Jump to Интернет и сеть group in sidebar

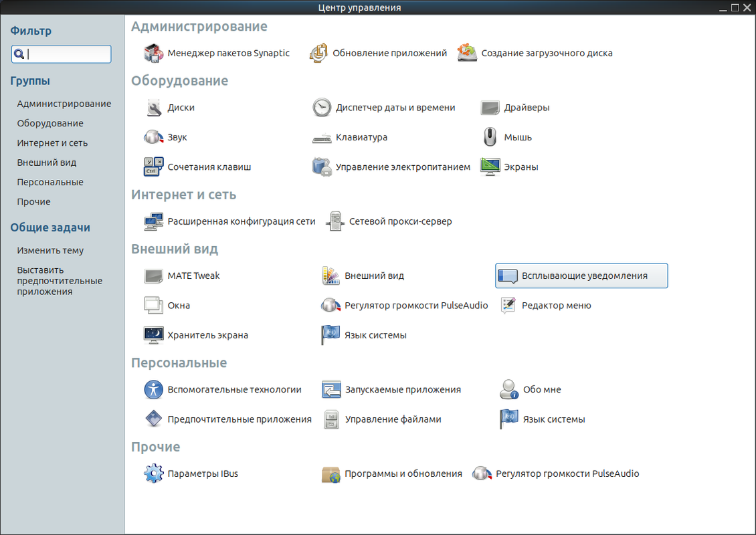[53, 143]
